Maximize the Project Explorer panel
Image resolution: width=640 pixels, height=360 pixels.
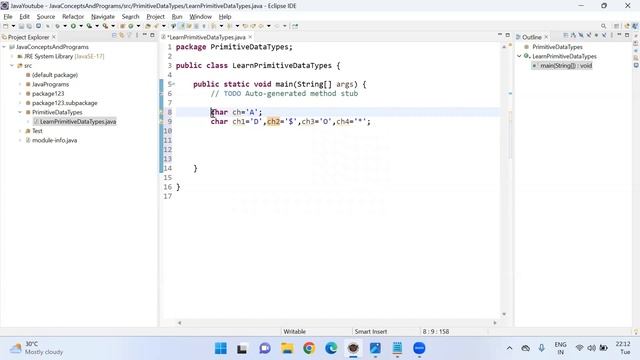point(152,36)
